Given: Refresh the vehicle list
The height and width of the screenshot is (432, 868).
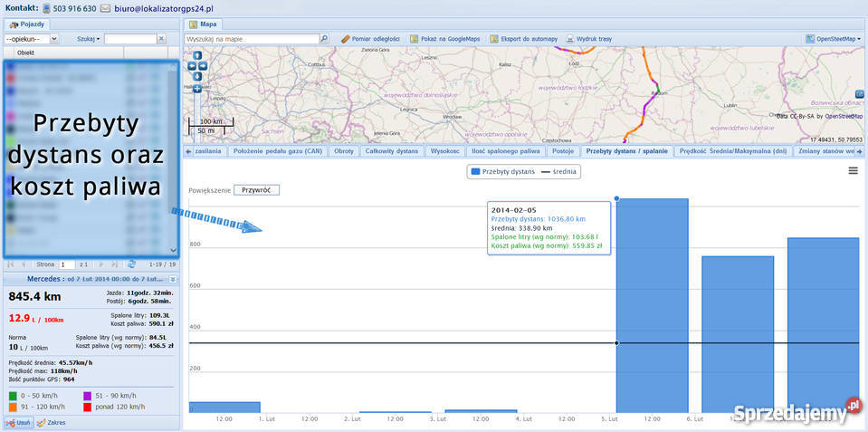Looking at the screenshot, I should tap(132, 264).
